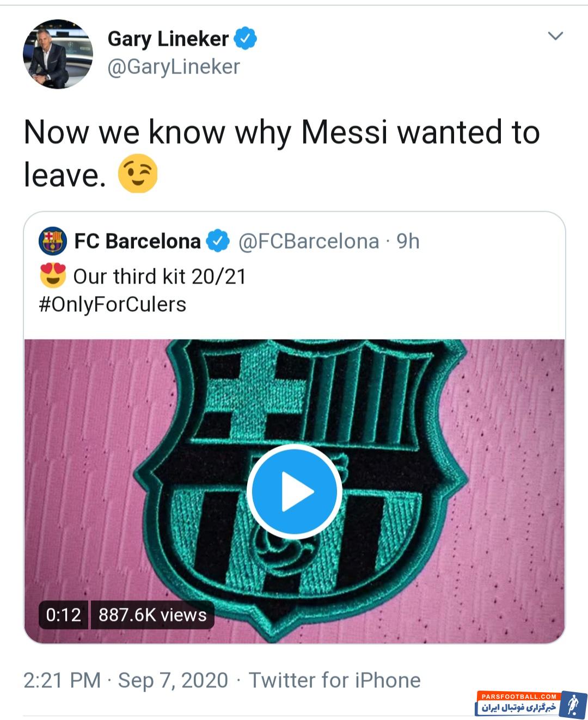This screenshot has height=720, width=588.
Task: Click the heart-eyes emoji
Action: (x=53, y=276)
